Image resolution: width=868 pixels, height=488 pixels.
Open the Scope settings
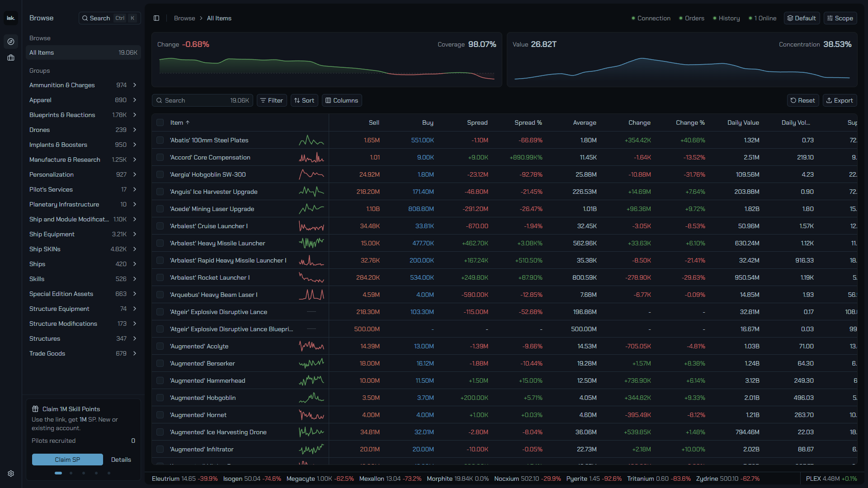point(840,18)
